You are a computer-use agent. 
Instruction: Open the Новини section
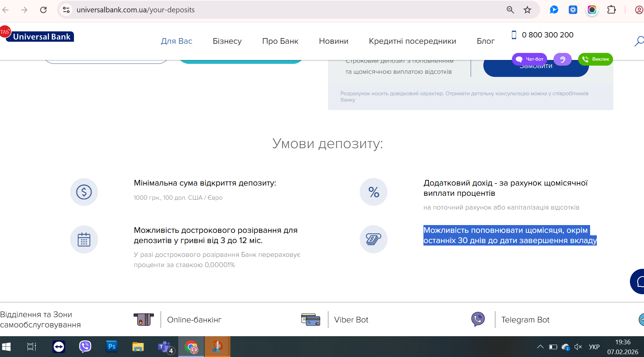334,41
